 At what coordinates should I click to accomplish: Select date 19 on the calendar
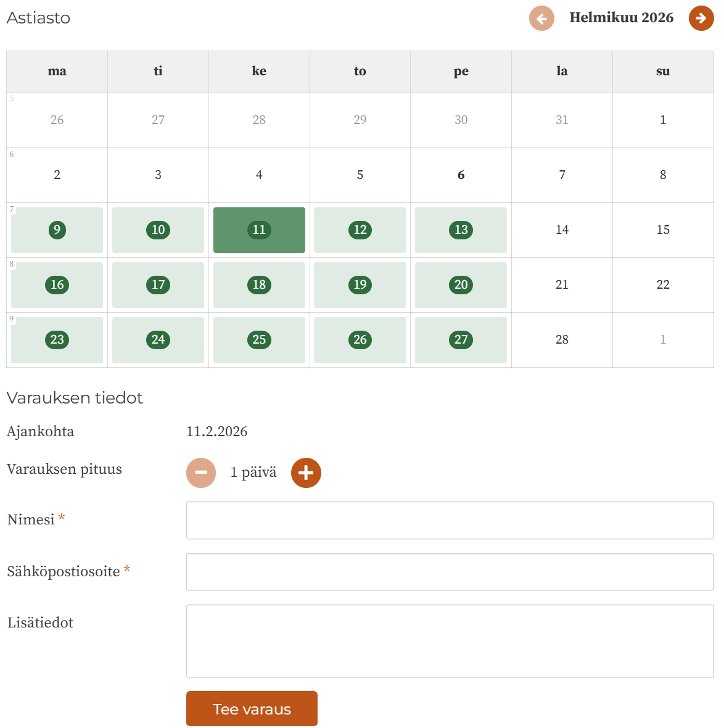click(x=360, y=285)
